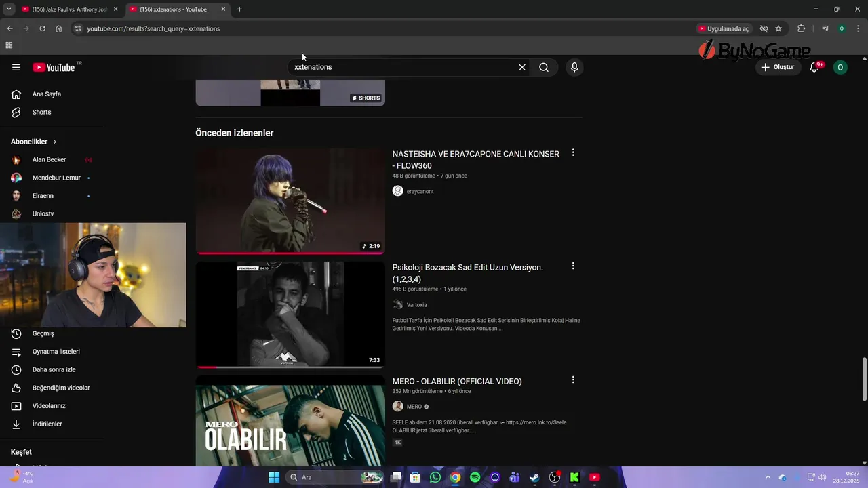Open WhatsApp from the taskbar

point(435,477)
